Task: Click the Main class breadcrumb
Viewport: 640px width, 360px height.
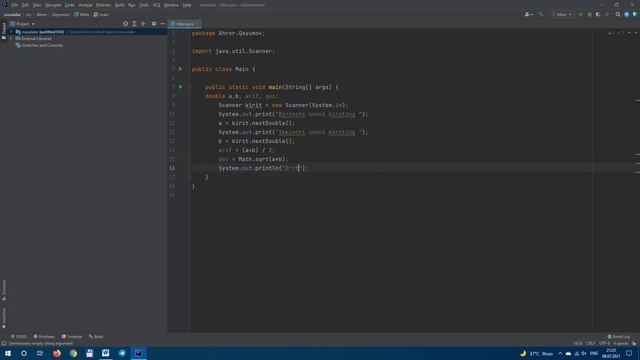Action: [x=82, y=14]
